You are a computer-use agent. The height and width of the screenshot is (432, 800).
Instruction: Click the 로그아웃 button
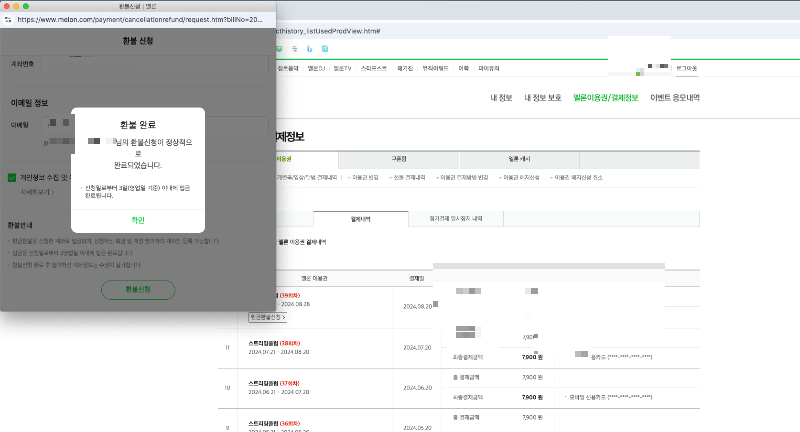pos(687,68)
